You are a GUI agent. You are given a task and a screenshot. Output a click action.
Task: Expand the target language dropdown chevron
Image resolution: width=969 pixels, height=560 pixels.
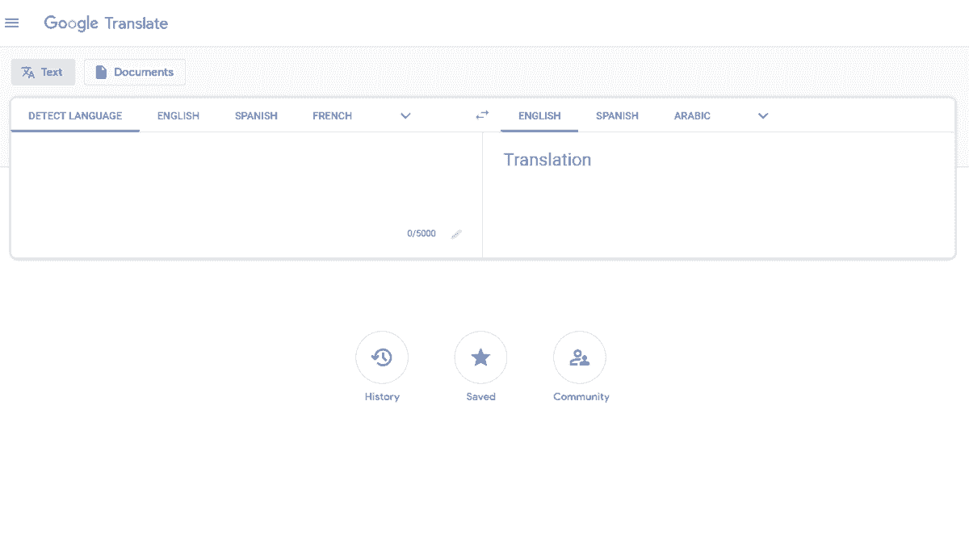click(x=762, y=115)
